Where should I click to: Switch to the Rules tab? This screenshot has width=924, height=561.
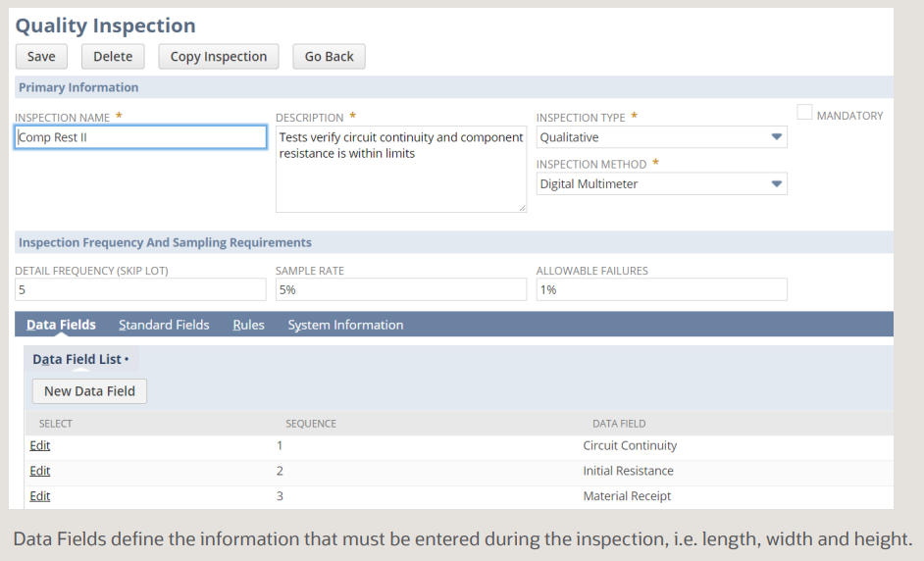(248, 325)
